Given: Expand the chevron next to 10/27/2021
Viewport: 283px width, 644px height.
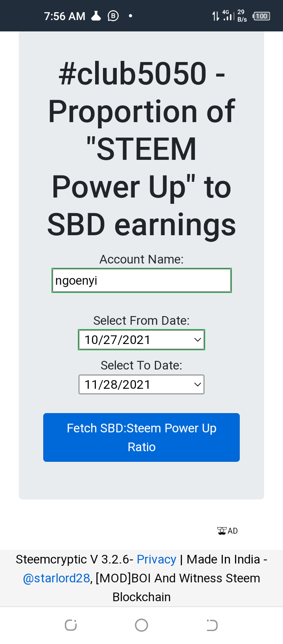Looking at the screenshot, I should tap(198, 340).
